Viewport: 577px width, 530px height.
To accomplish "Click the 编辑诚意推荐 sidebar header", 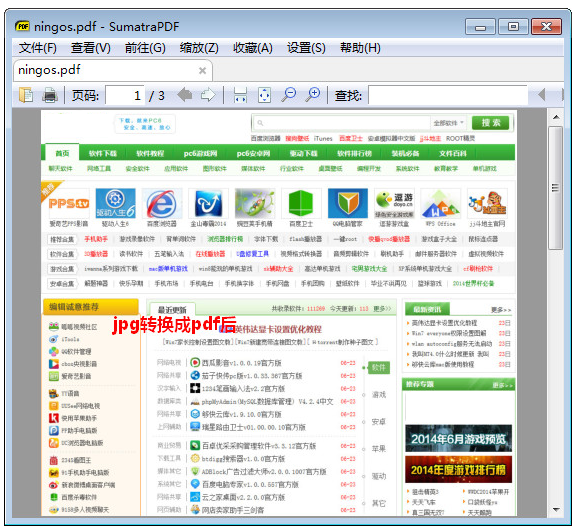I will (x=91, y=307).
